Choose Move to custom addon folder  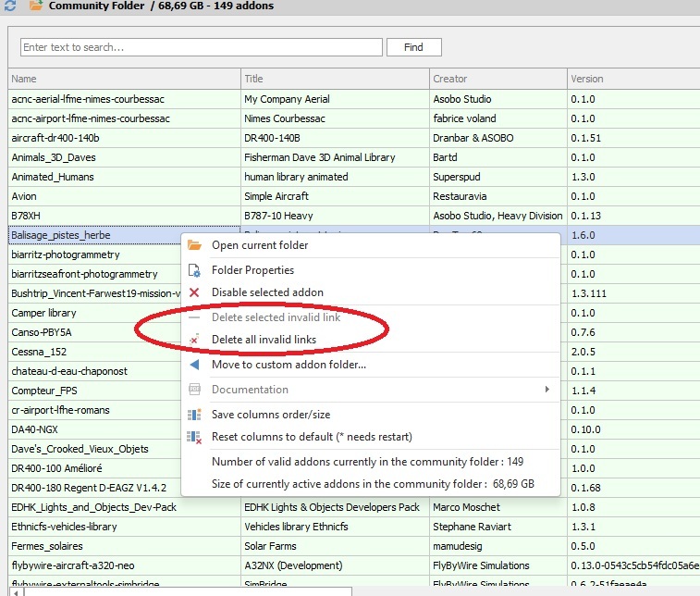coord(289,365)
